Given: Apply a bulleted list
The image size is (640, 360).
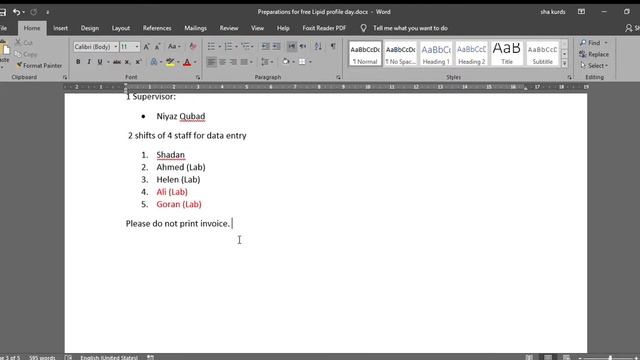Looking at the screenshot, I should 211,47.
